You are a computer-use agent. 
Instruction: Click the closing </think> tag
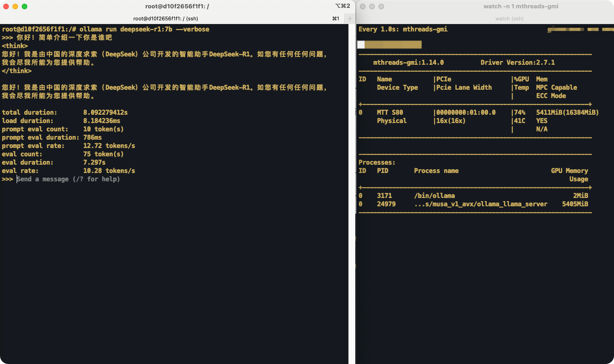pos(17,71)
